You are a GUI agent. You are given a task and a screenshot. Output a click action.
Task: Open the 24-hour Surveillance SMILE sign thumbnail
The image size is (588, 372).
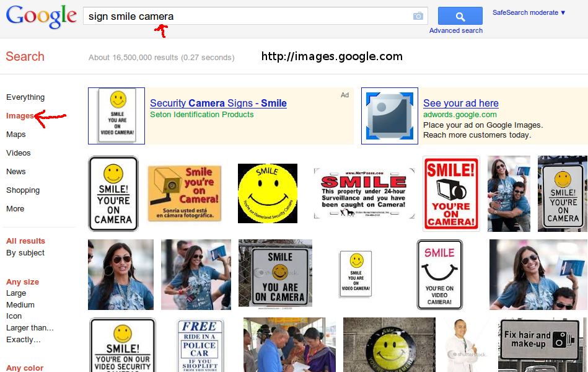pyautogui.click(x=364, y=193)
